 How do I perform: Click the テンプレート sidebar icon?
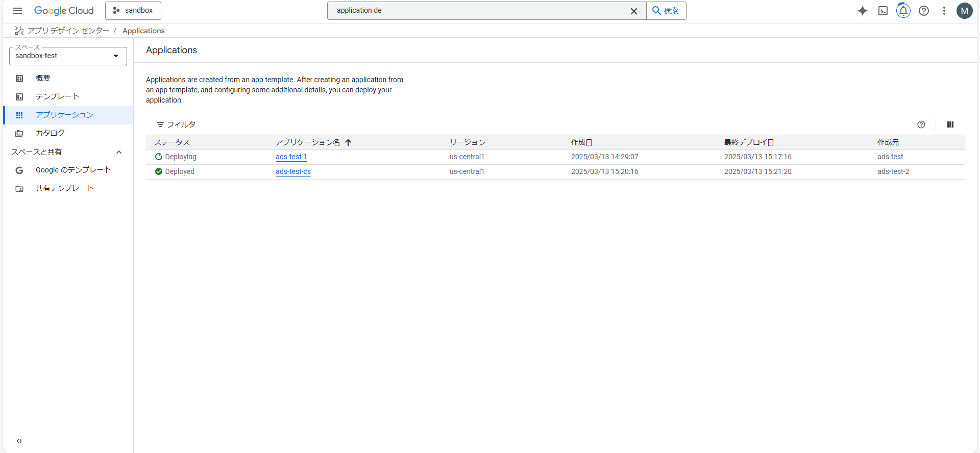(x=19, y=96)
